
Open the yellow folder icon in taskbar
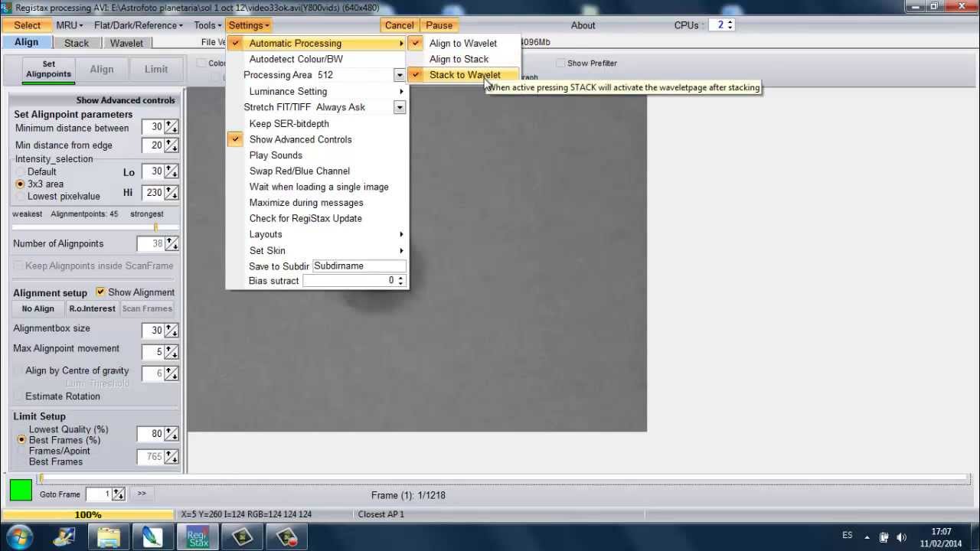[109, 537]
